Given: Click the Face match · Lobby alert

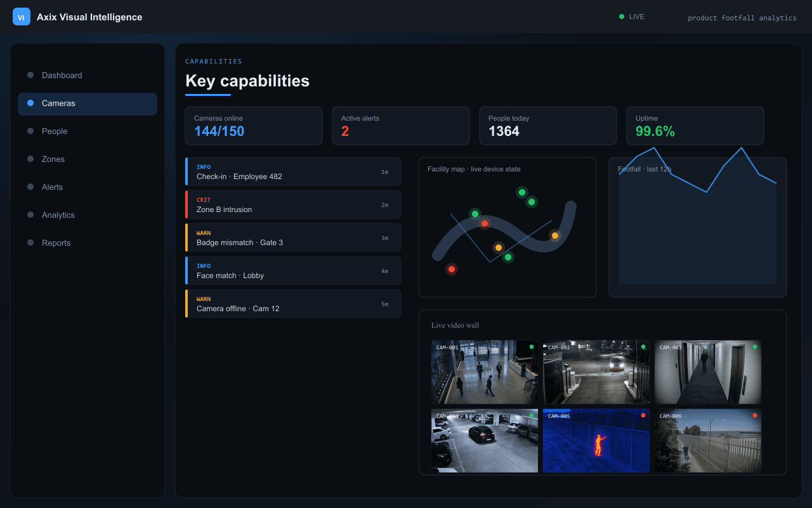Looking at the screenshot, I should click(x=293, y=271).
